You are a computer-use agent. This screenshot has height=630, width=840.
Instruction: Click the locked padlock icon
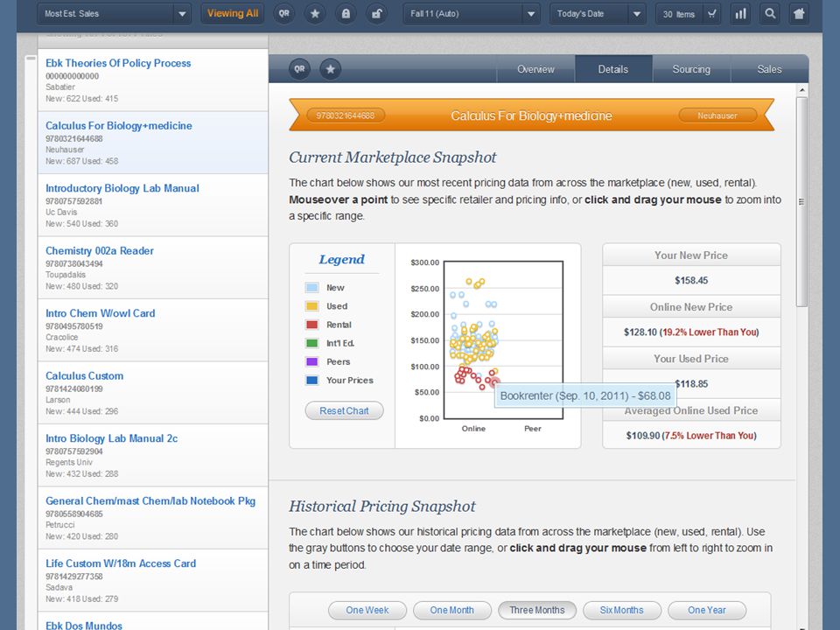[x=346, y=13]
